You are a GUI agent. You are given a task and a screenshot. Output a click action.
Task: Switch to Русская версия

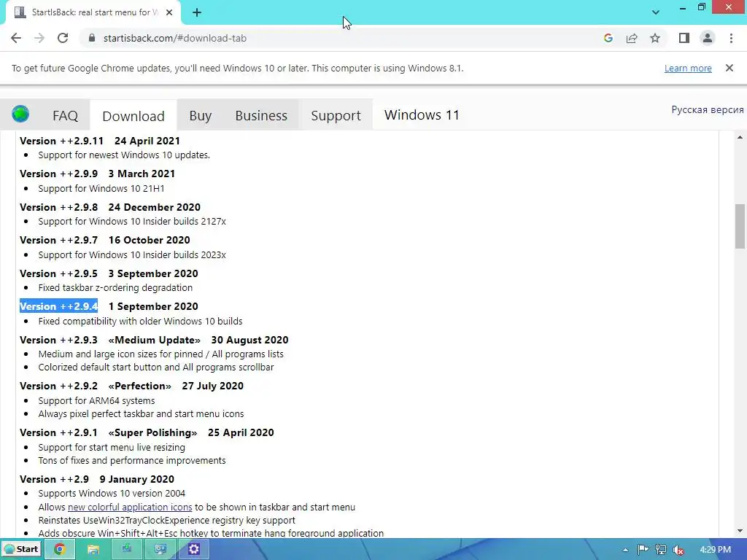[708, 109]
